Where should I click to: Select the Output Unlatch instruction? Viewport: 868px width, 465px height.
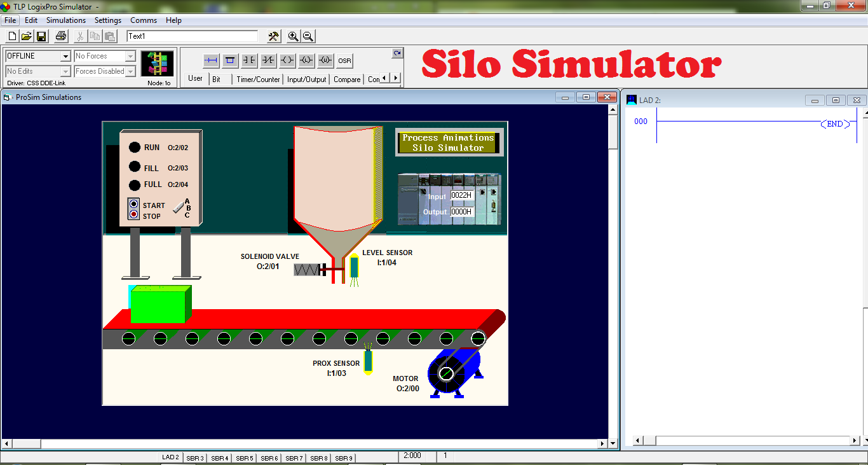[325, 60]
